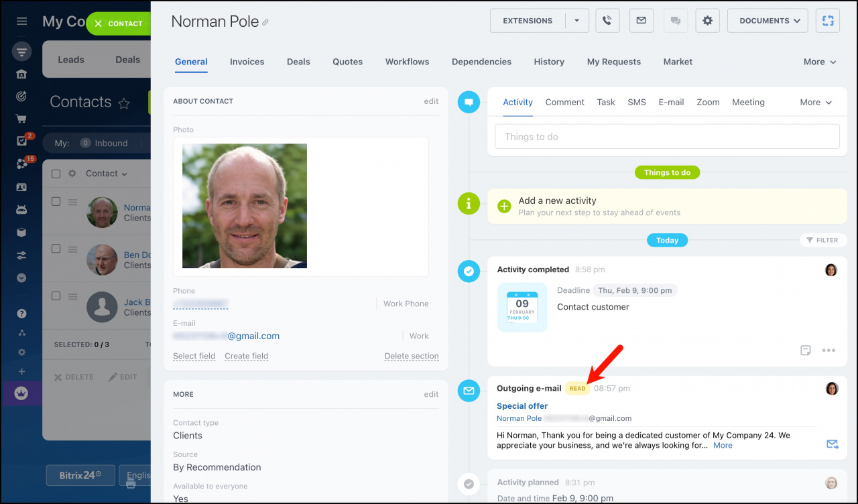Expand e-mail text with More link
Screen dimensions: 858x504
coord(723,445)
